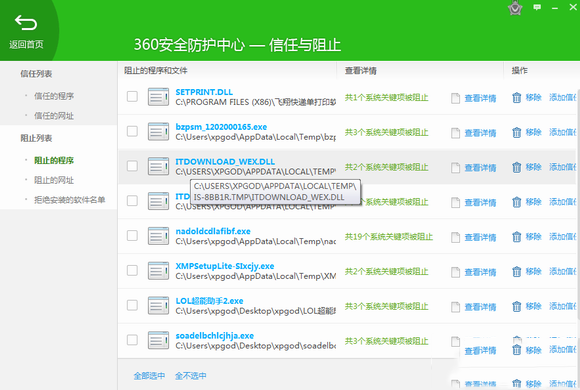Click trash icon for bzpsm_1202000165.exe row
Screen dimensions: 580x390
coord(516,132)
